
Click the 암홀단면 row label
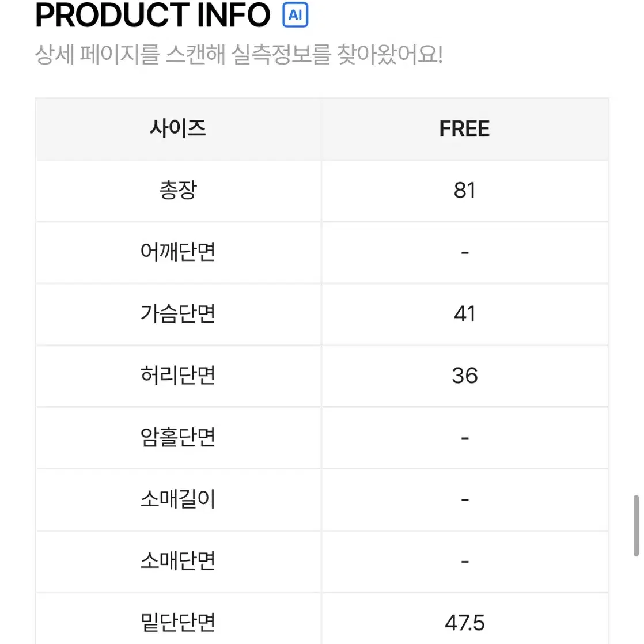(x=178, y=437)
